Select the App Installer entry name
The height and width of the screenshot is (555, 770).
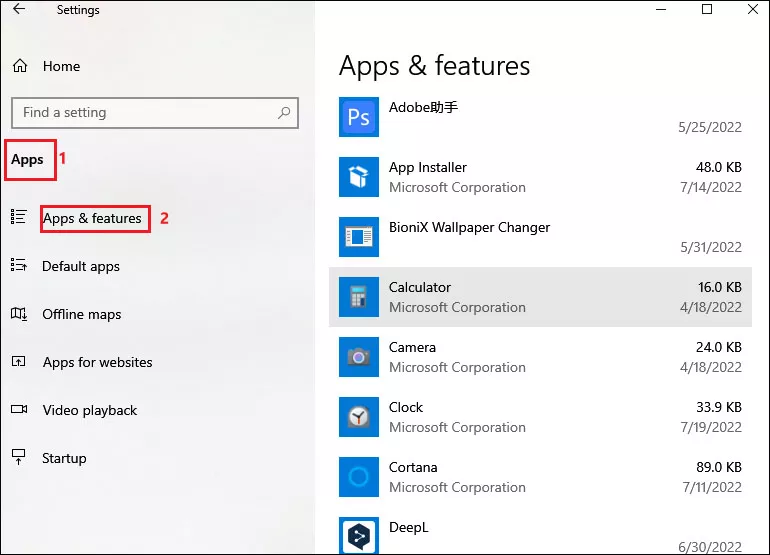click(428, 167)
